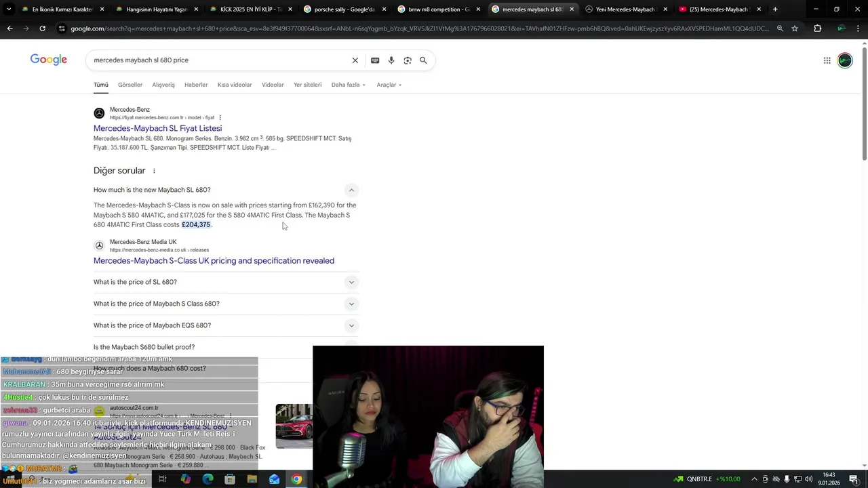Switch to the 'bmw m8 competition' browser tab
Screen dimensions: 868x488
point(439,9)
